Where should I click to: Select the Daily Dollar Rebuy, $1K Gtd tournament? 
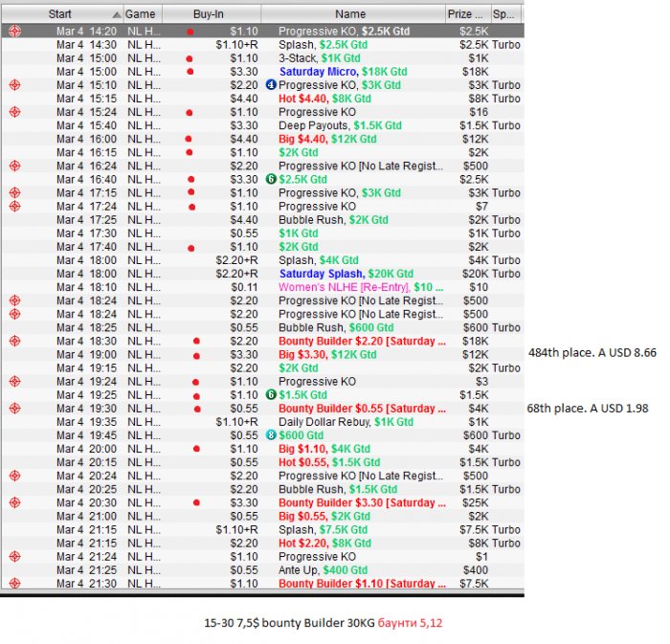(263, 422)
